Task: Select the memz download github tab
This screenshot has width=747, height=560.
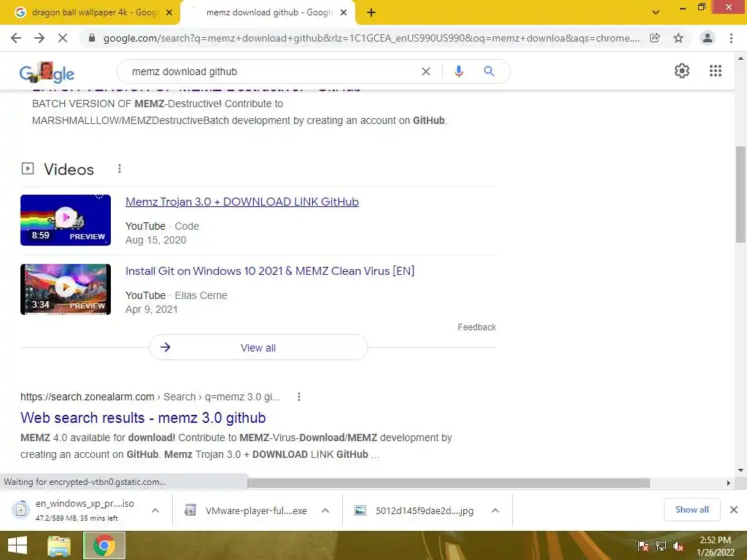Action: (x=267, y=13)
